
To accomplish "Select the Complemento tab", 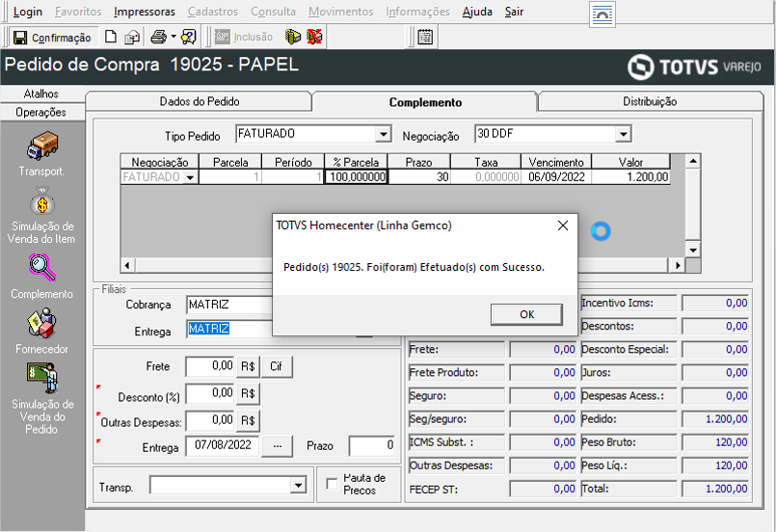I will click(x=425, y=102).
